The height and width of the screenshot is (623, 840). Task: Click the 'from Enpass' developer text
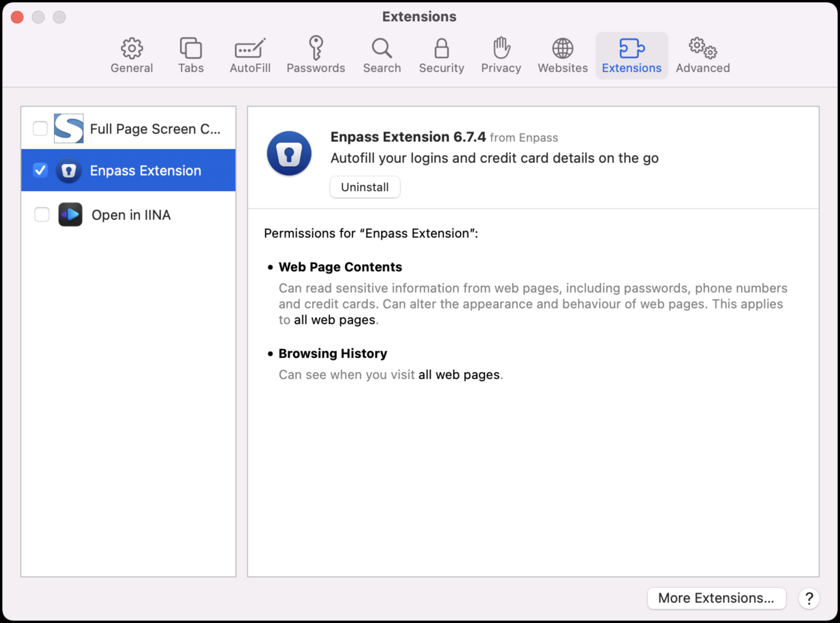click(524, 138)
